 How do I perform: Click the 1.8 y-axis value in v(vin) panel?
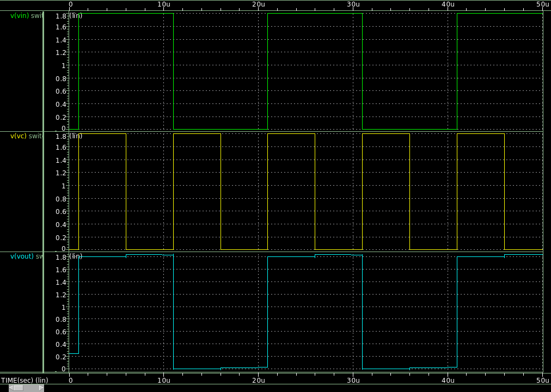coord(61,15)
